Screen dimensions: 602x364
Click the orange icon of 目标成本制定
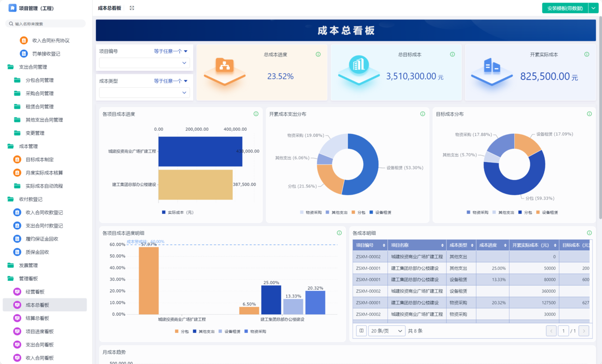tap(17, 159)
